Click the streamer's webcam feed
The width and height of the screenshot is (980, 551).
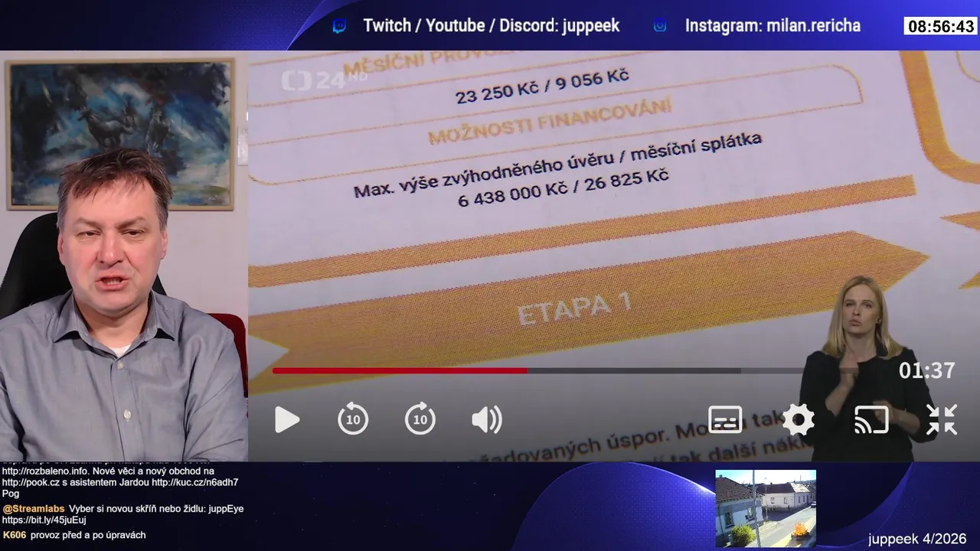(x=123, y=256)
